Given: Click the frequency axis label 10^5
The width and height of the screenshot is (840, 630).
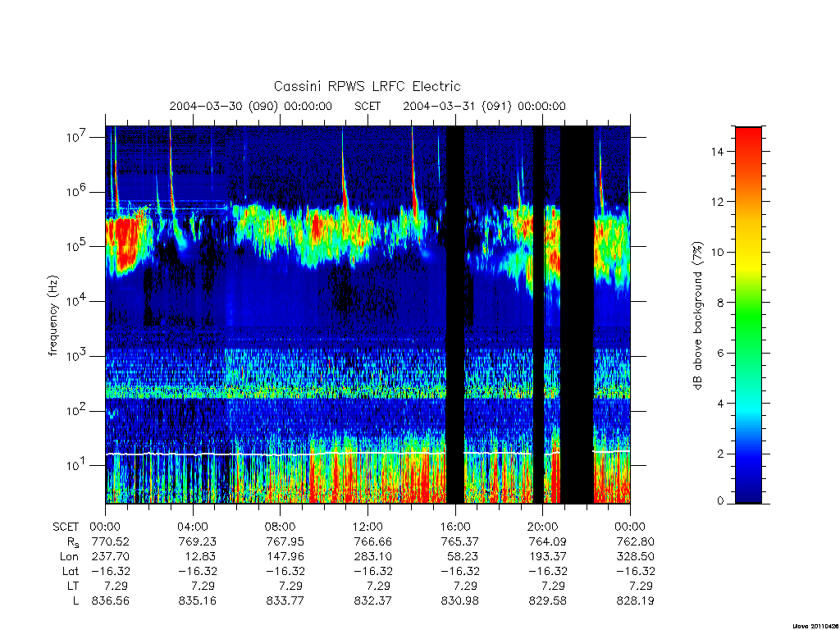Looking at the screenshot, I should [75, 246].
